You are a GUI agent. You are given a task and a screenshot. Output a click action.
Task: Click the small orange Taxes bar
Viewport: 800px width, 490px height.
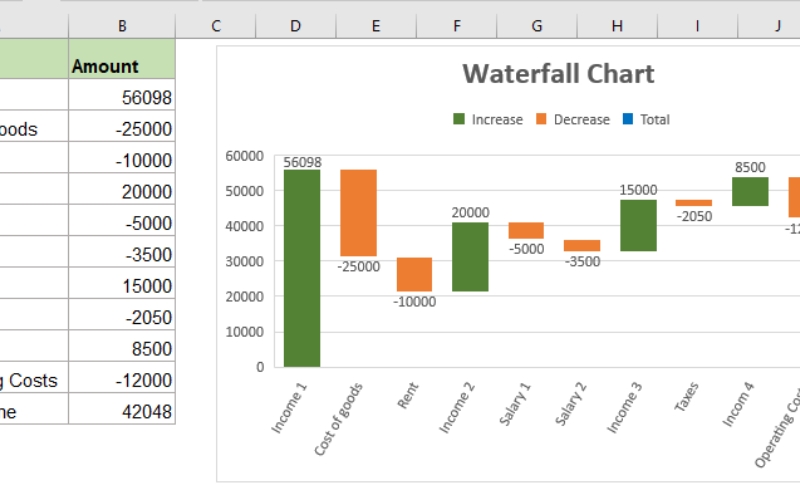point(693,203)
